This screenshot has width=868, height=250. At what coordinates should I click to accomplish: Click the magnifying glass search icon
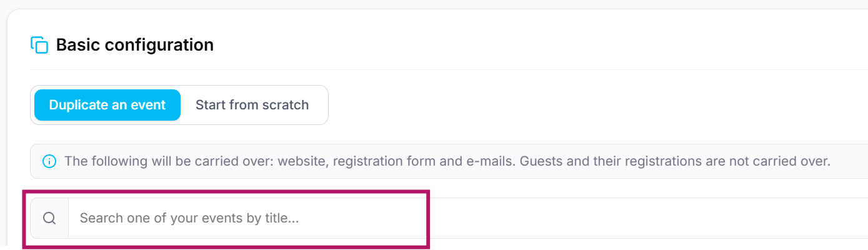point(49,218)
